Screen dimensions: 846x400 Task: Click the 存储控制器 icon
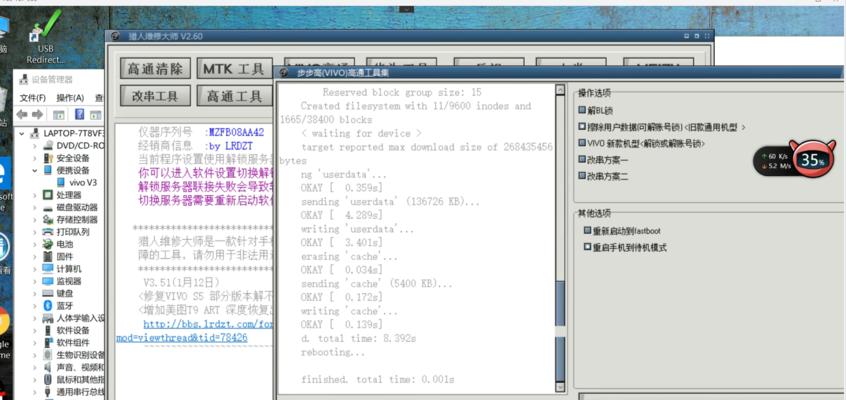tap(48, 220)
